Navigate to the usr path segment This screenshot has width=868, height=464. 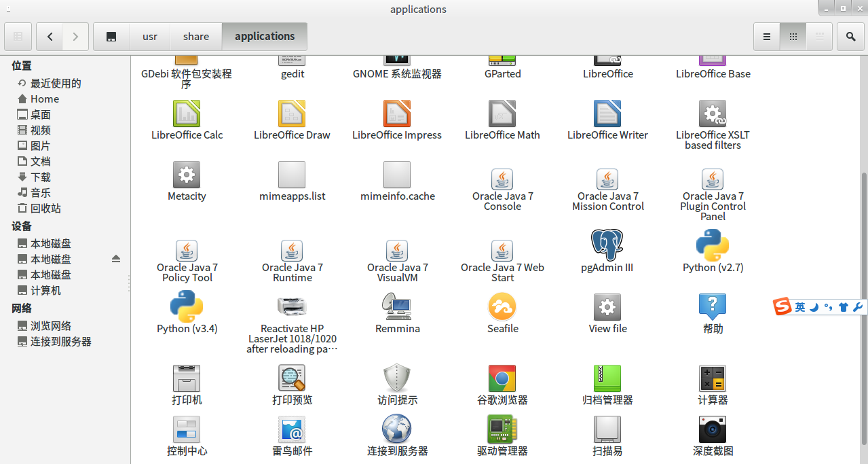point(150,37)
